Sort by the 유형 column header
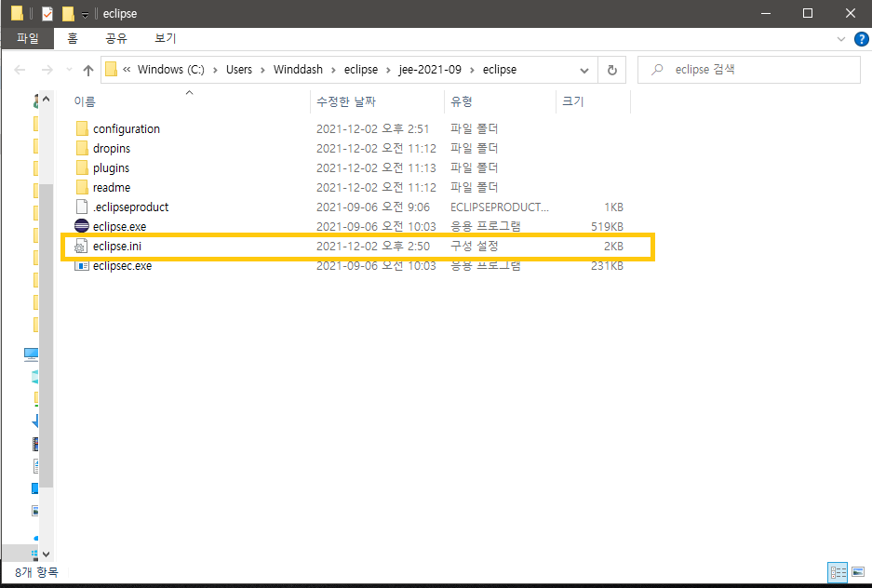 point(462,101)
